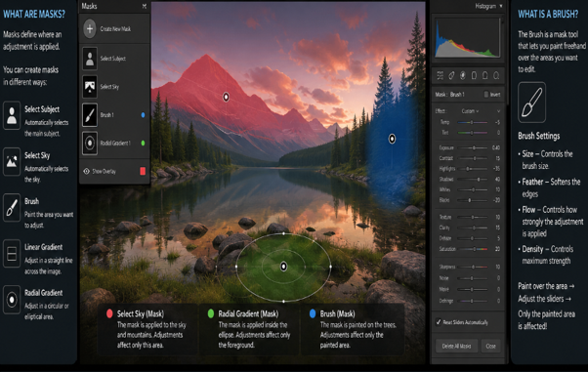The width and height of the screenshot is (588, 372).
Task: Click the Dehaze slider handle
Action: (472, 238)
